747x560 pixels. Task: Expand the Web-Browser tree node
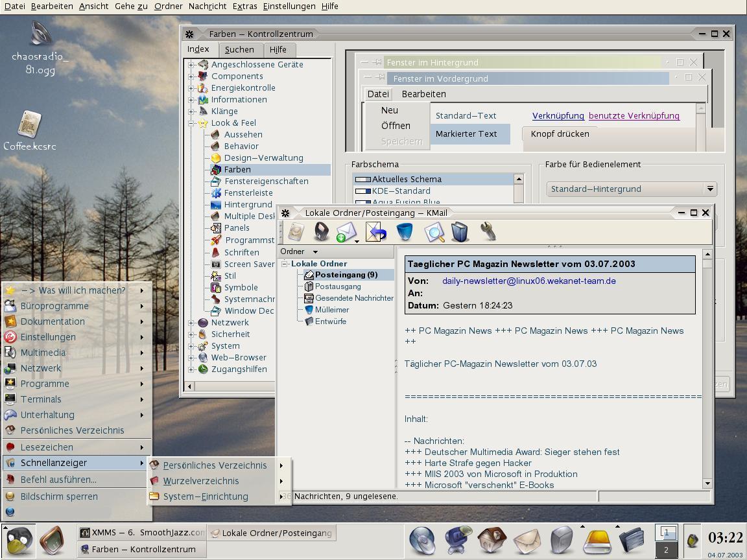[x=191, y=358]
